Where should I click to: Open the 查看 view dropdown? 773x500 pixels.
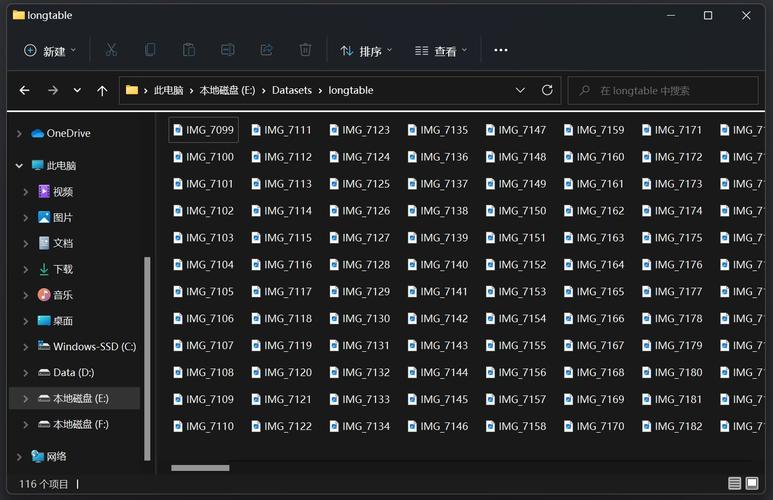click(441, 50)
